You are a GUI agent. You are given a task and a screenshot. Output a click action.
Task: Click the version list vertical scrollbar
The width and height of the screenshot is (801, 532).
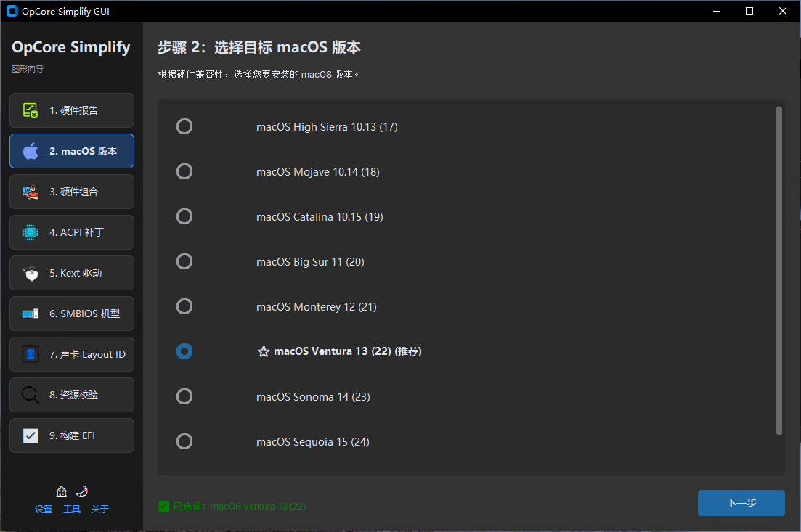pyautogui.click(x=778, y=271)
